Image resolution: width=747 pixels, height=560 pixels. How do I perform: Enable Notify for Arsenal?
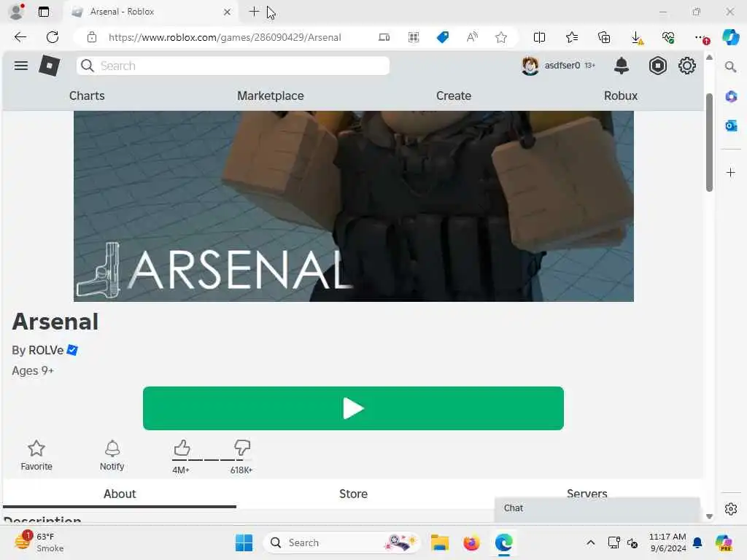point(112,455)
